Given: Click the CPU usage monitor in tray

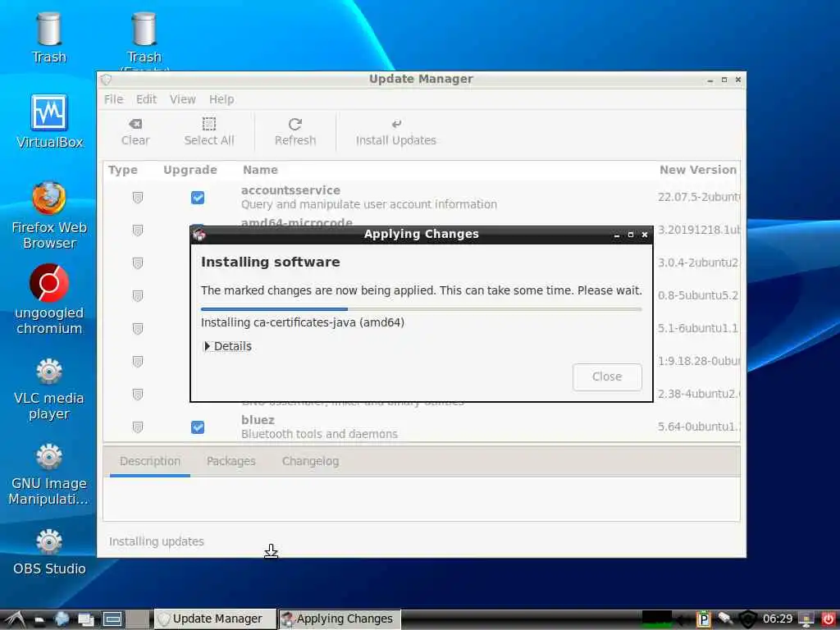Looking at the screenshot, I should coord(656,619).
